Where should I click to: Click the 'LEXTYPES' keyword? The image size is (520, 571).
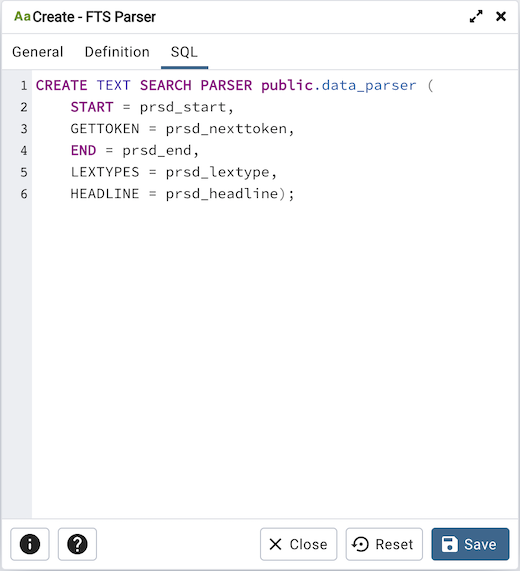pos(105,172)
